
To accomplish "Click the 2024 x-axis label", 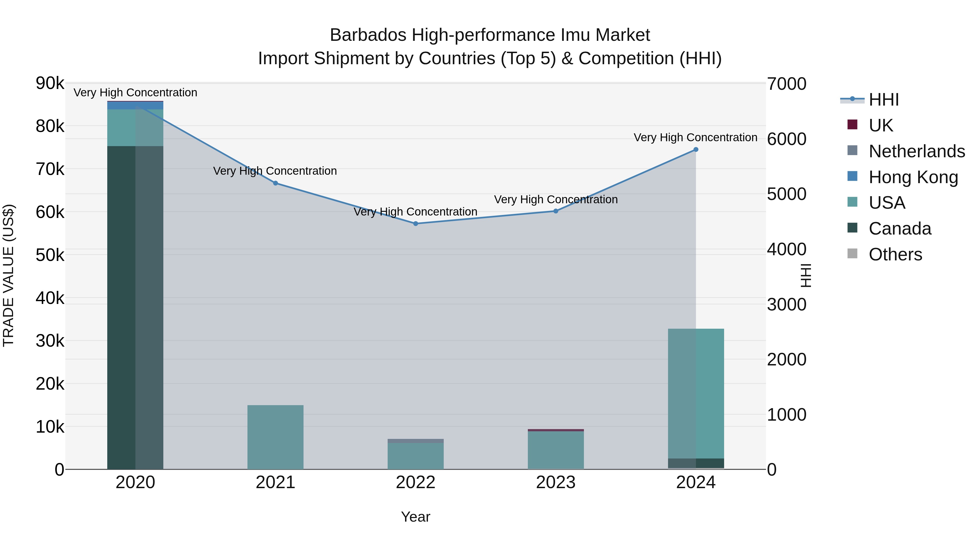I will pyautogui.click(x=696, y=482).
